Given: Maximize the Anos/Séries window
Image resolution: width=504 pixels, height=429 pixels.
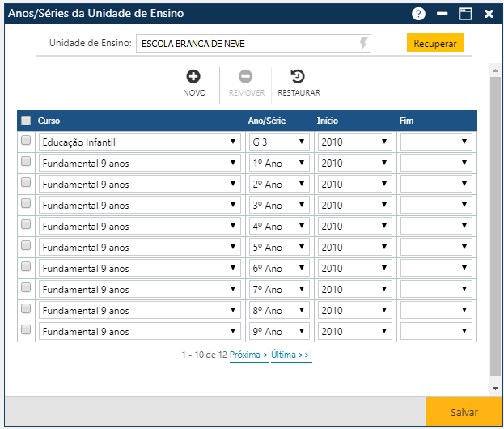Looking at the screenshot, I should tap(465, 14).
